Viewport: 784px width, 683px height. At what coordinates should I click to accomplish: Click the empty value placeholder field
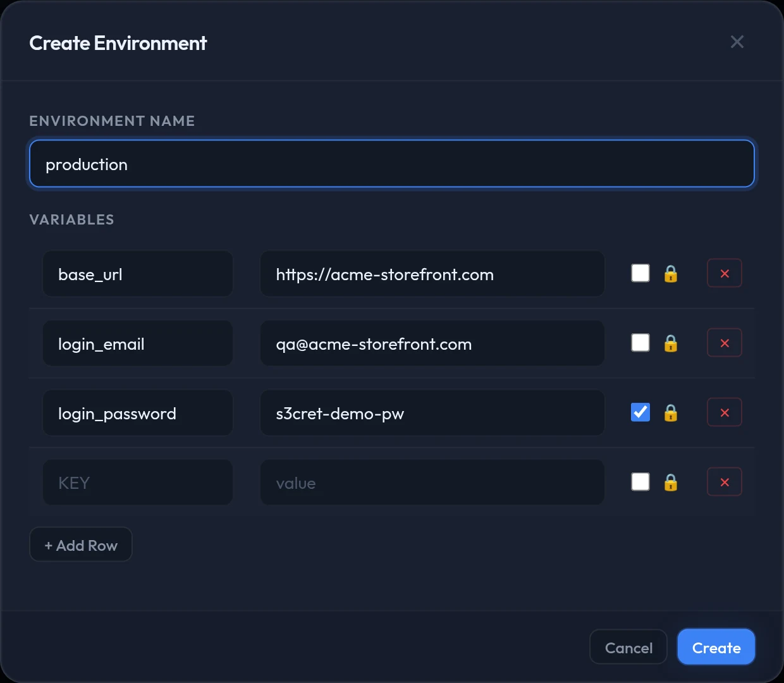(432, 483)
